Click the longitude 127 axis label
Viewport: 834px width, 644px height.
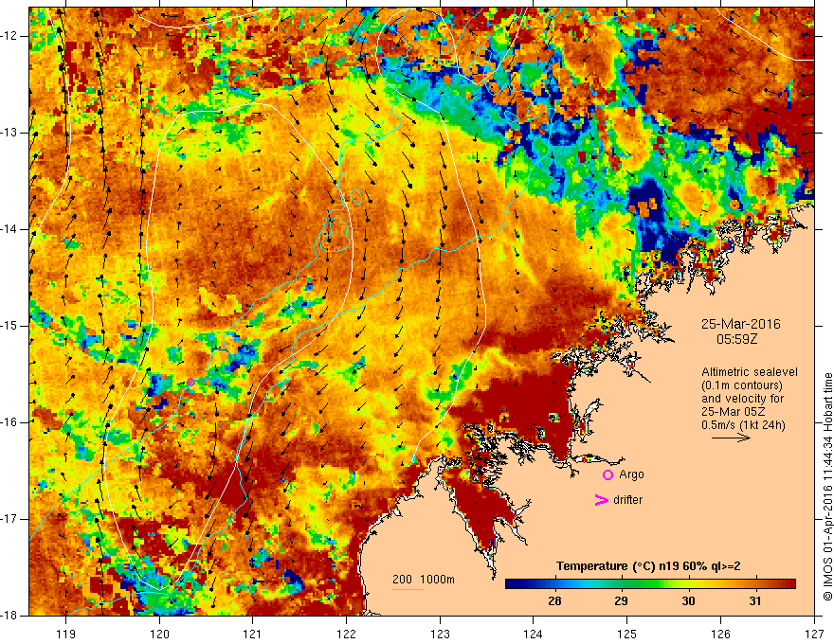[814, 634]
